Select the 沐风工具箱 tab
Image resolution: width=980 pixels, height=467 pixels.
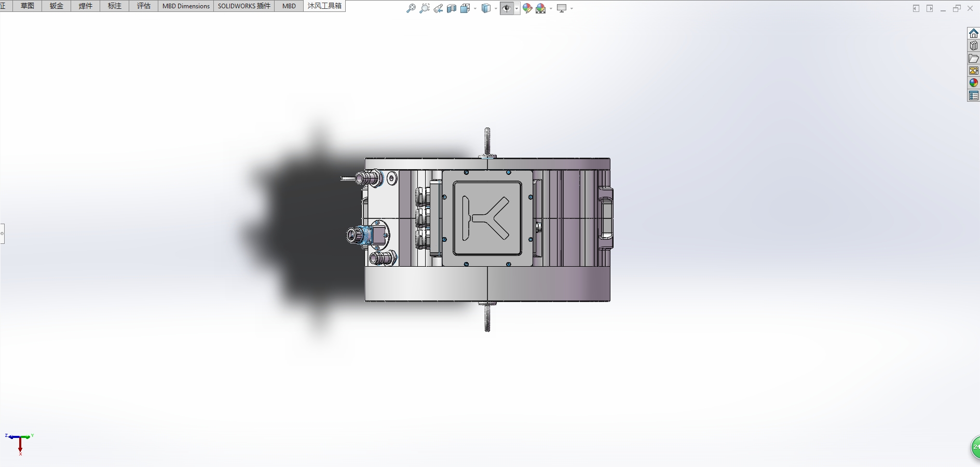pyautogui.click(x=324, y=6)
